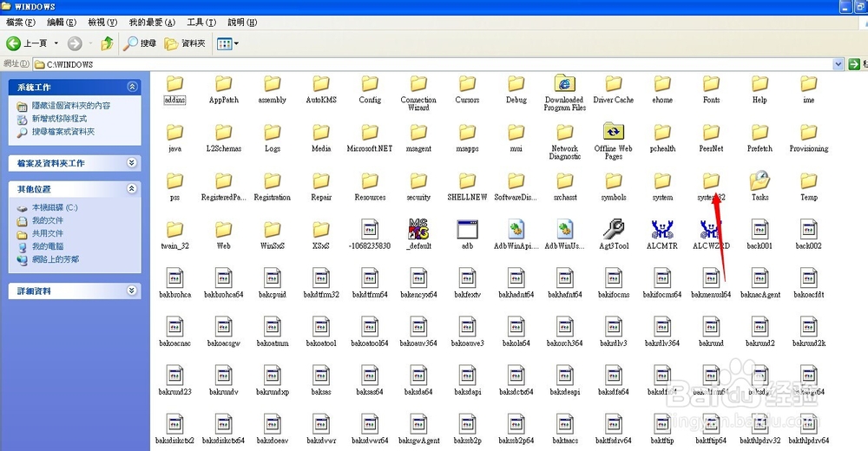Select the WinSxS folder
The image size is (868, 451).
tap(273, 235)
